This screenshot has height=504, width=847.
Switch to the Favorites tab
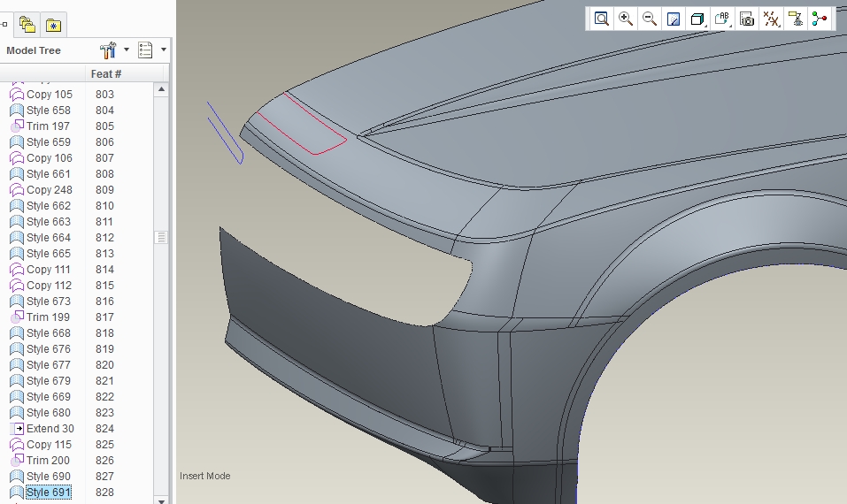click(x=53, y=25)
